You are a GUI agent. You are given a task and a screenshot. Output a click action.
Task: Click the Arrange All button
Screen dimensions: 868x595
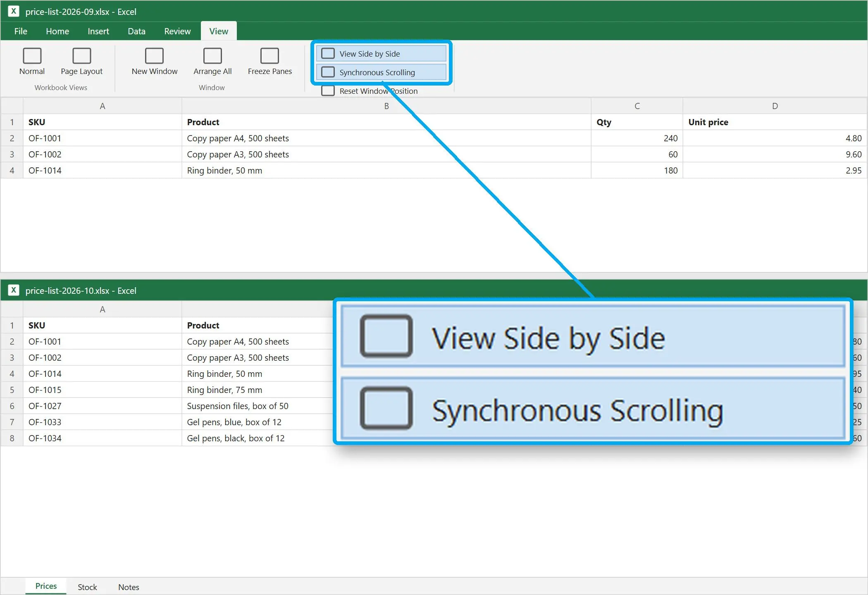pos(212,62)
